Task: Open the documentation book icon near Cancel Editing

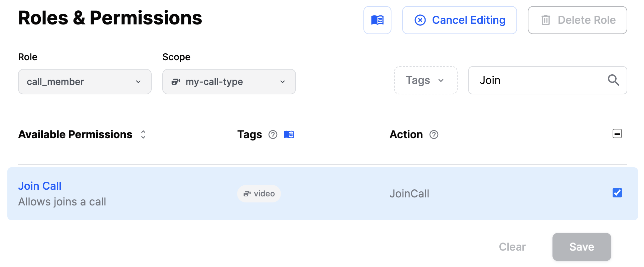Action: (377, 20)
